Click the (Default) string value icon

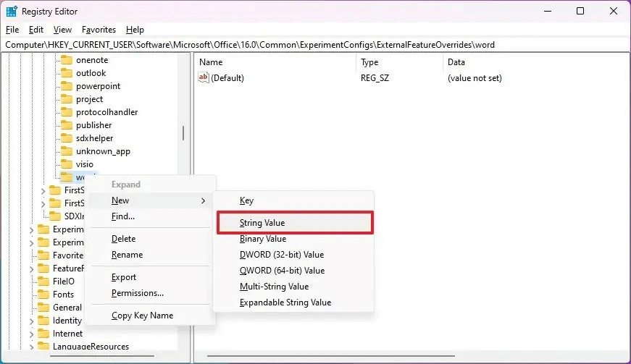[204, 78]
